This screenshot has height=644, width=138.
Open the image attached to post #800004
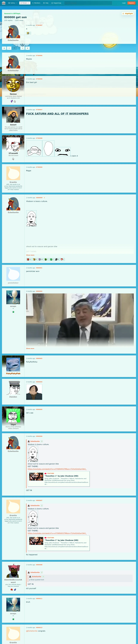[34, 392]
